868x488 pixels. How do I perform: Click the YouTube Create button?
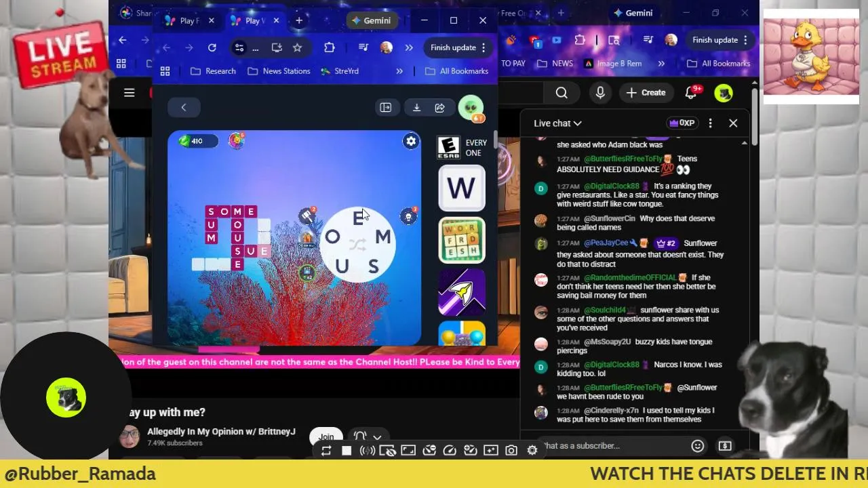pyautogui.click(x=646, y=93)
